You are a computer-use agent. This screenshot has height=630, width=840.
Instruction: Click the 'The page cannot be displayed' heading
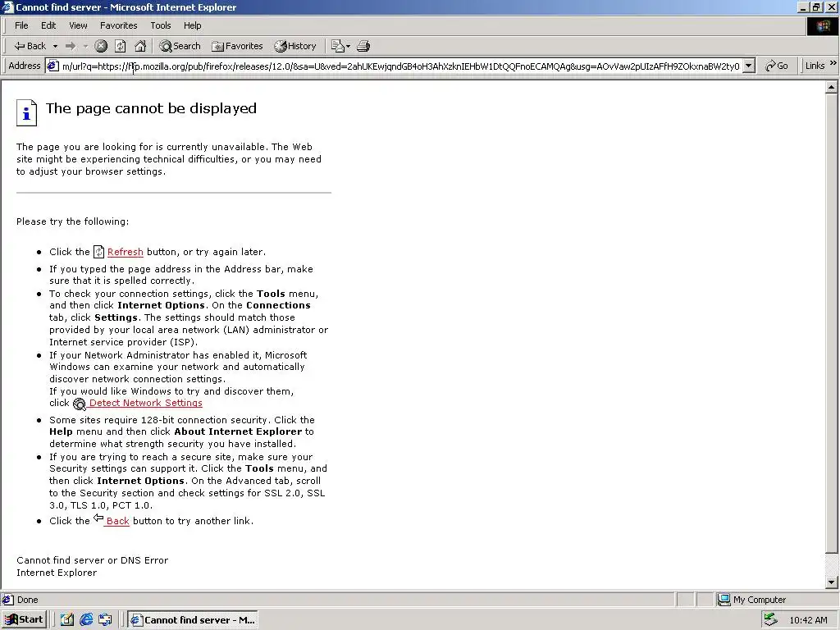point(151,108)
